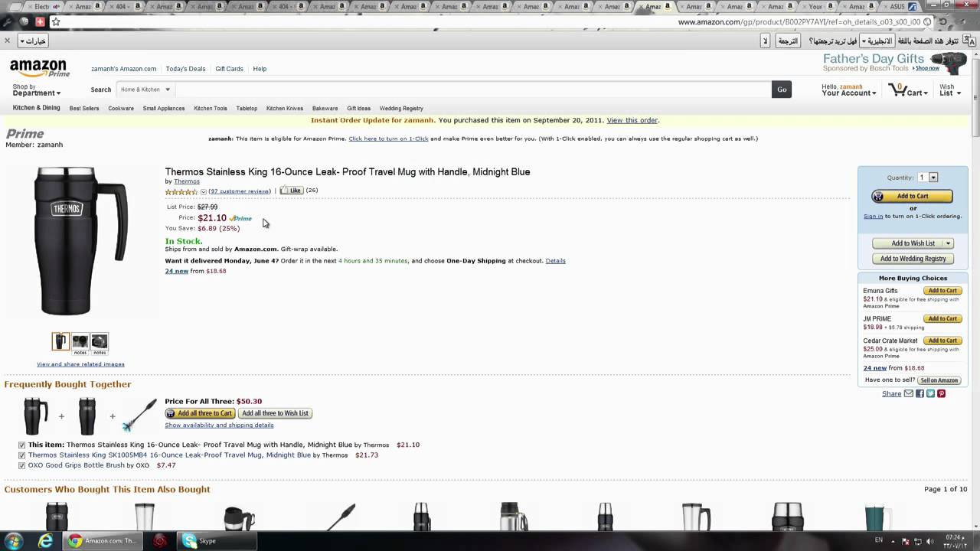Viewport: 980px width, 551px height.
Task: Click the Sell on Amazon button
Action: [939, 380]
